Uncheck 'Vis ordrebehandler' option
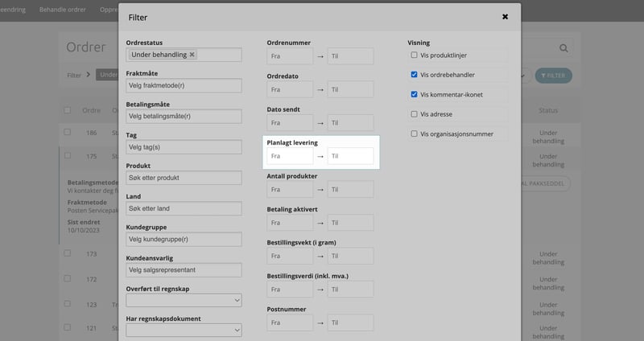Image resolution: width=644 pixels, height=341 pixels. pyautogui.click(x=415, y=75)
